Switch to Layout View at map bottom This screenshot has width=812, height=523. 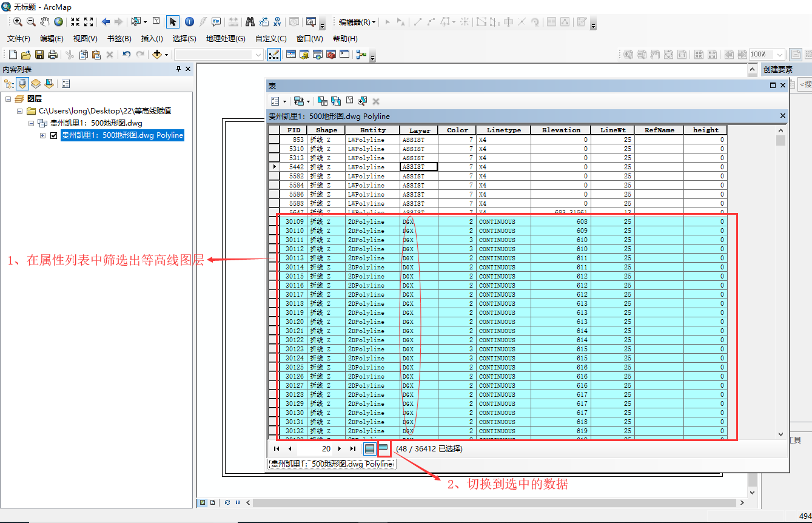[213, 502]
